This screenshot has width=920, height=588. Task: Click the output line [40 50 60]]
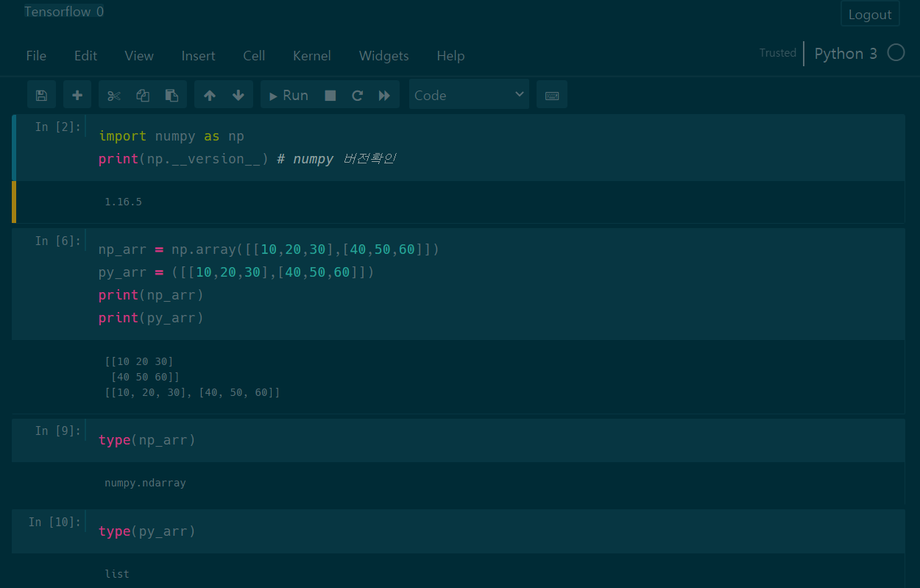coord(145,378)
